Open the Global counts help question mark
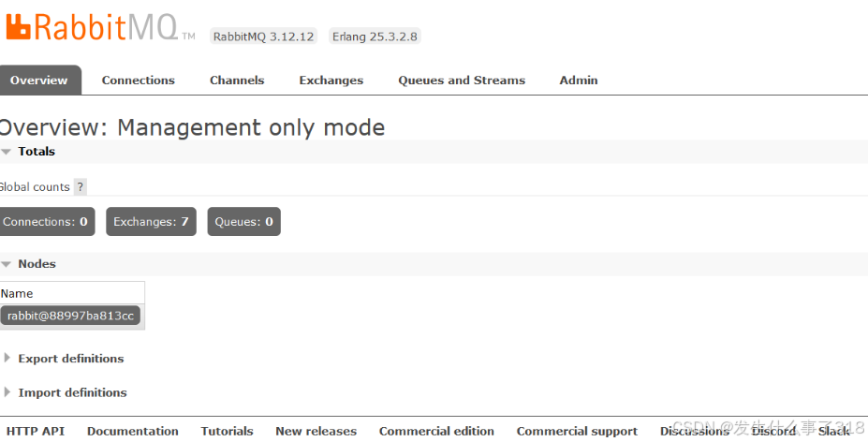 tap(81, 186)
